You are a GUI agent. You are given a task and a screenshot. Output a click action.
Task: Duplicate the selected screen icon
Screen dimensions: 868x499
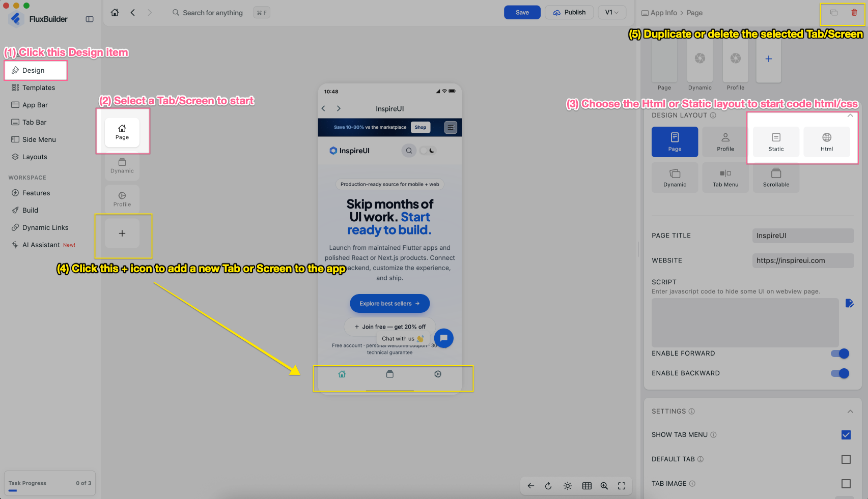tap(834, 13)
